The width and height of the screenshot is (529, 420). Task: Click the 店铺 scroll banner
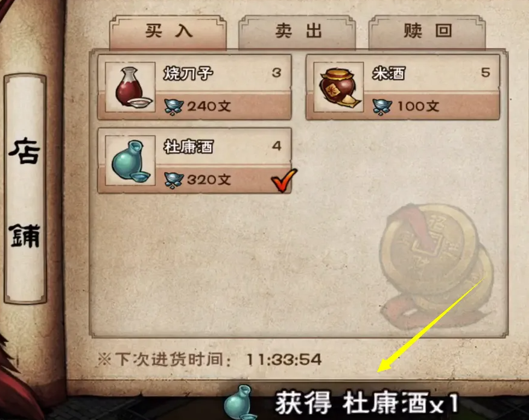[x=25, y=189]
